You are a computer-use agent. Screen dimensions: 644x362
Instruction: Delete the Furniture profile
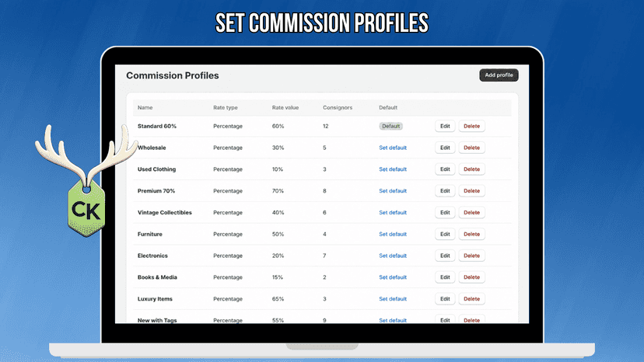(x=471, y=234)
